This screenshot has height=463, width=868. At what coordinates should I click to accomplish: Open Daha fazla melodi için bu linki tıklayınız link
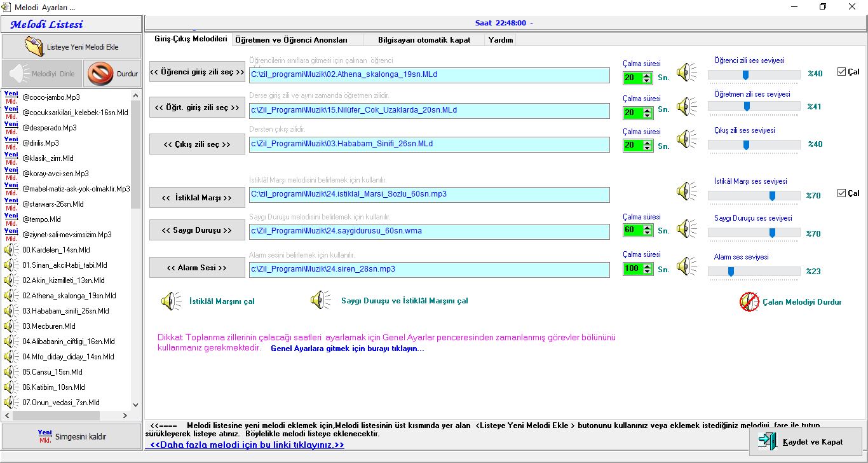coord(247,445)
